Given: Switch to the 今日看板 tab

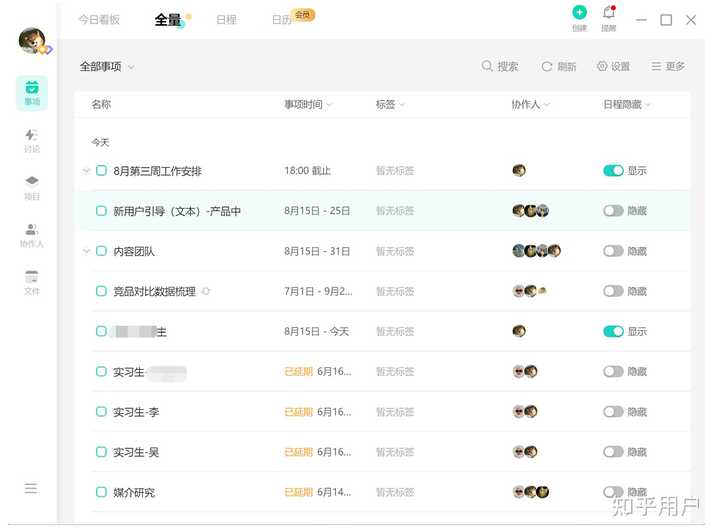Looking at the screenshot, I should pyautogui.click(x=99, y=19).
